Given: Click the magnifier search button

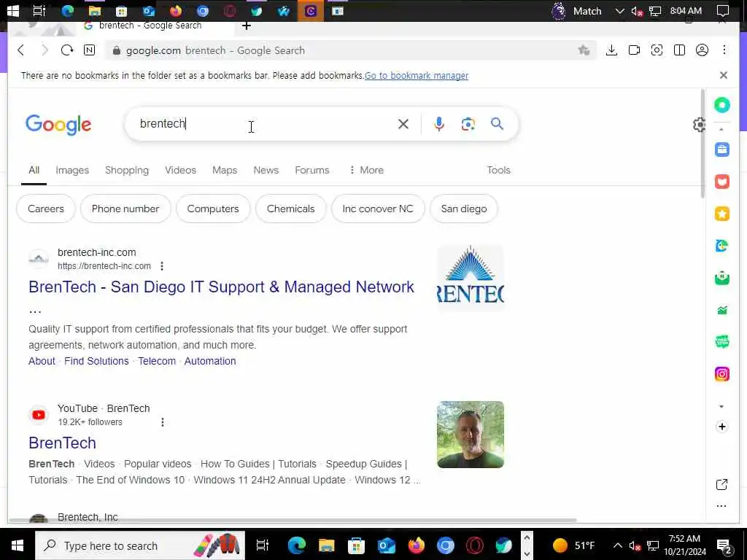Looking at the screenshot, I should [497, 124].
